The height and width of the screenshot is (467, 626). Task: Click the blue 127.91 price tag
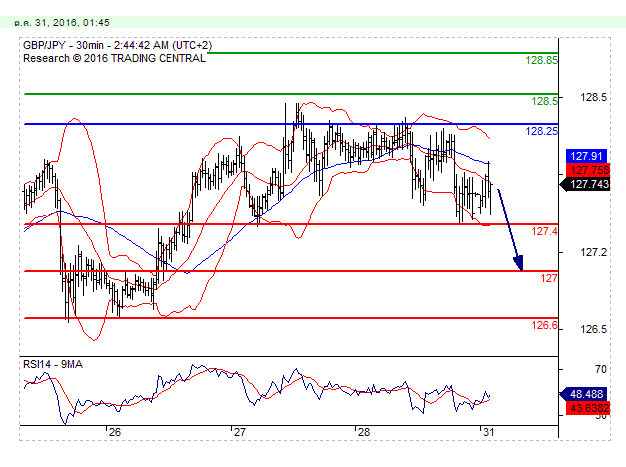(x=583, y=156)
